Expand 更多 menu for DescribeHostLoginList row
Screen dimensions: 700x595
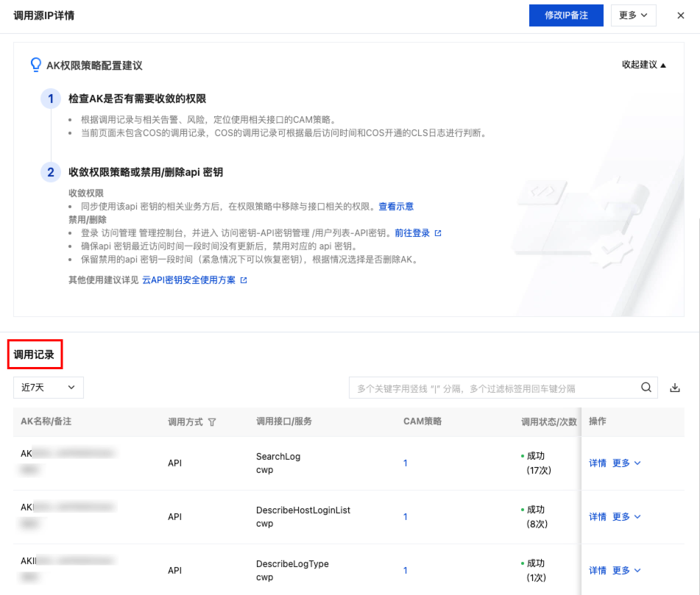(x=626, y=516)
